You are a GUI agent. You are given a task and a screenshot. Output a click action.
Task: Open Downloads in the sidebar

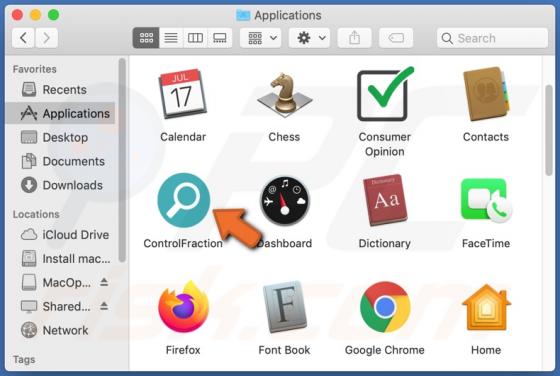click(60, 185)
